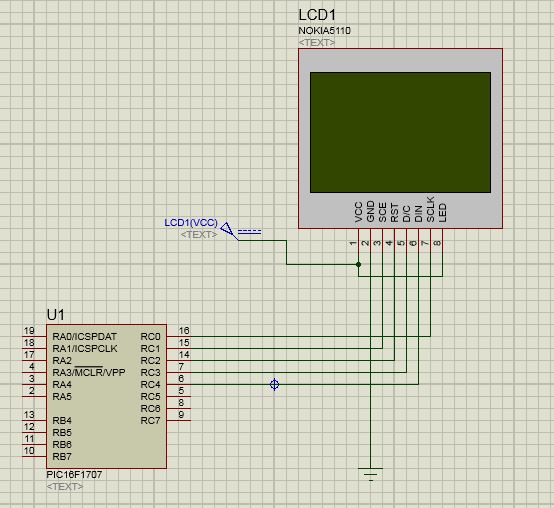Select the RB7 pin 10 stub
Screen dimensions: 554x508
point(34,456)
